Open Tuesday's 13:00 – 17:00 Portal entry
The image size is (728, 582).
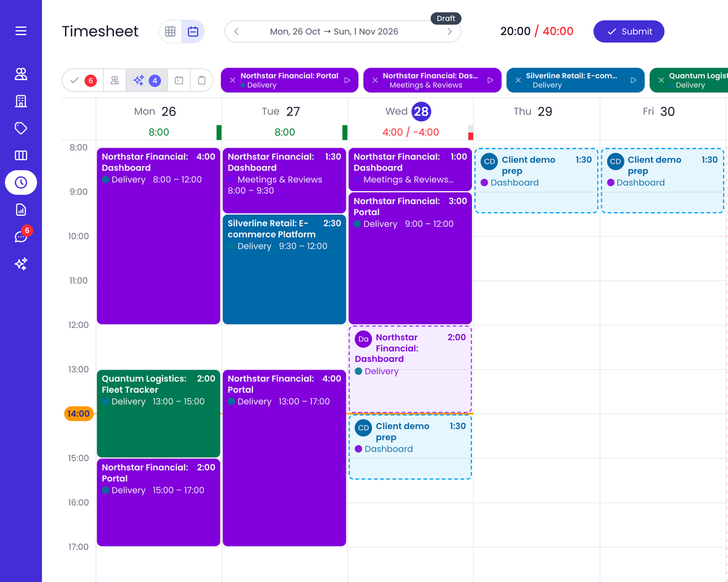click(x=285, y=458)
